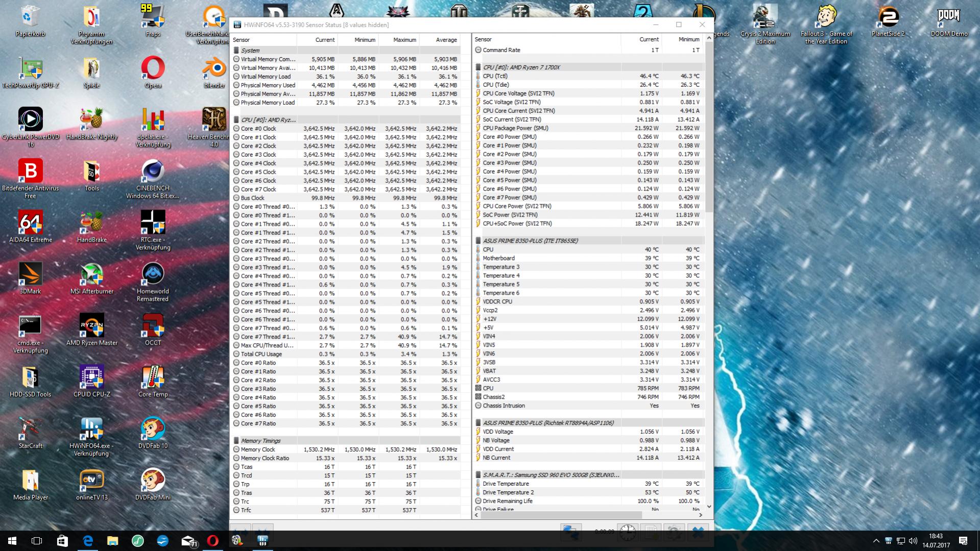The height and width of the screenshot is (551, 980).
Task: Launch Fallout 3 Game of the Year Edition
Action: tap(826, 26)
